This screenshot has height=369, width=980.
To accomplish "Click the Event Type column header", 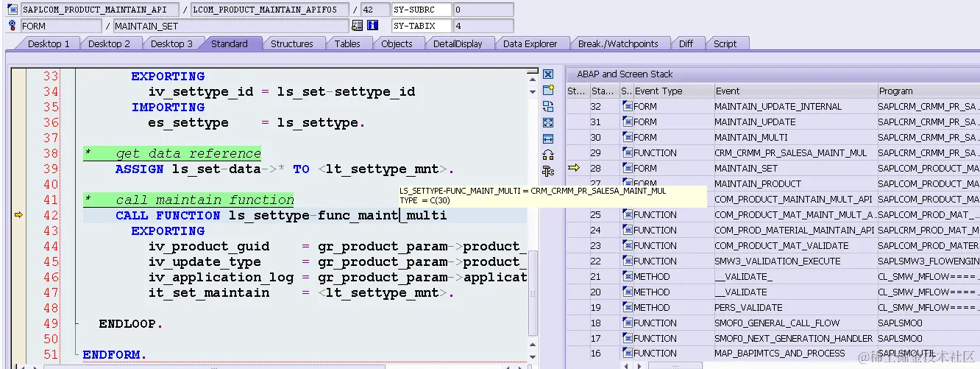I will coord(673,91).
